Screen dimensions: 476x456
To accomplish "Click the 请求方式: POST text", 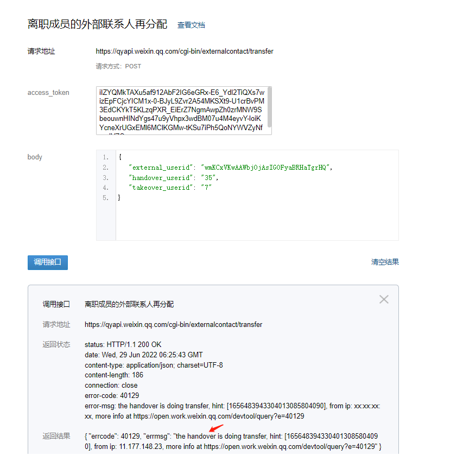I will click(118, 66).
